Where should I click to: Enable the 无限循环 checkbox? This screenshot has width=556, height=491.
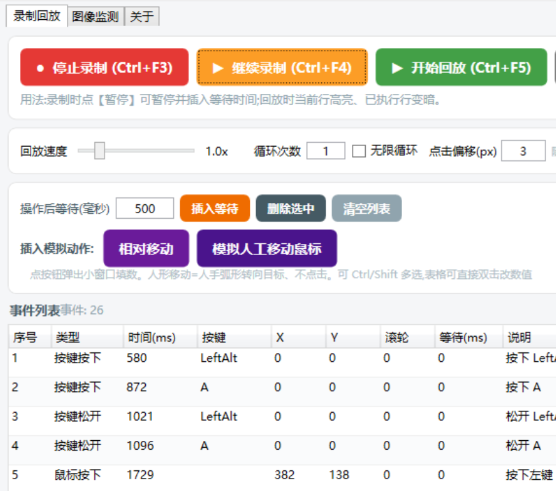359,151
